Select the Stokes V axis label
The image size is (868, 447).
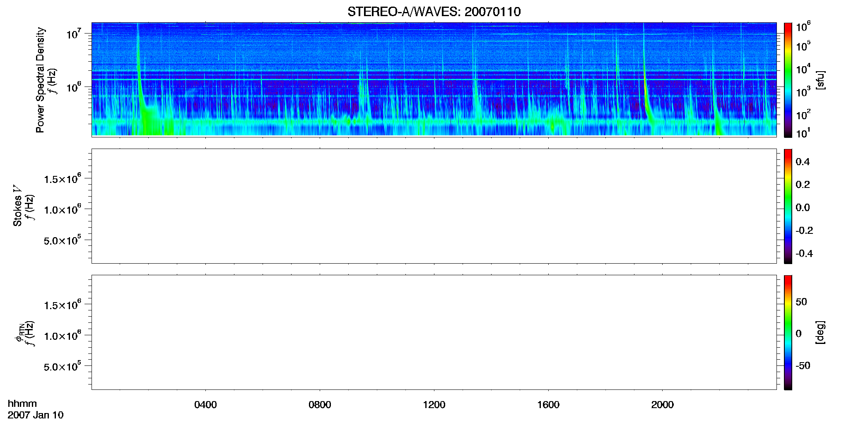17,206
